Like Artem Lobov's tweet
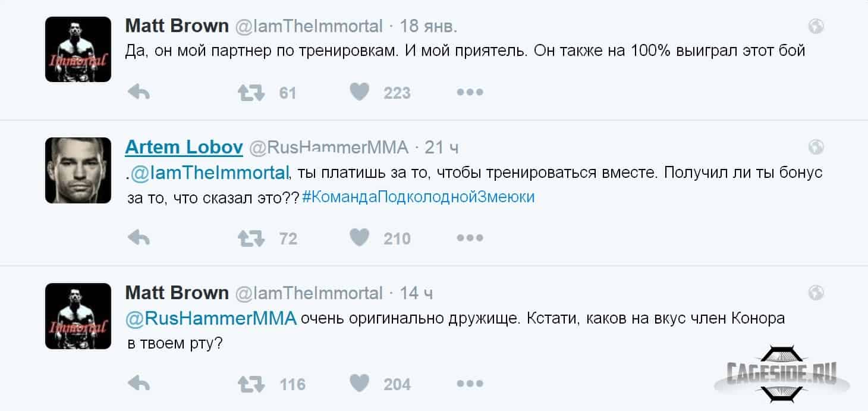Screen dimensions: 868x411 click(360, 237)
